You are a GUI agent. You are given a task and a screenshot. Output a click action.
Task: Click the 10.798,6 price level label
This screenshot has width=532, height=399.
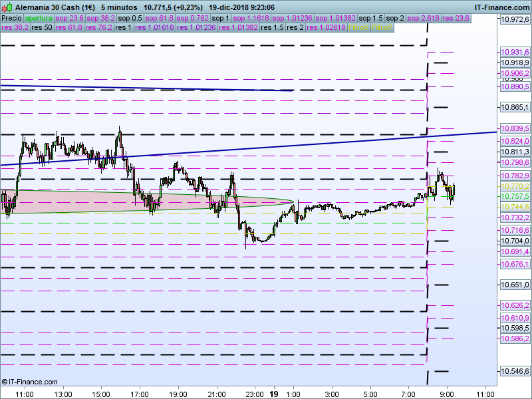[x=515, y=162]
